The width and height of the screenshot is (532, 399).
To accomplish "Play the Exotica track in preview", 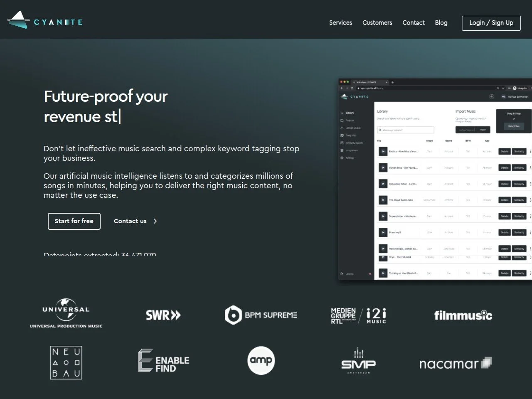I will tap(383, 151).
